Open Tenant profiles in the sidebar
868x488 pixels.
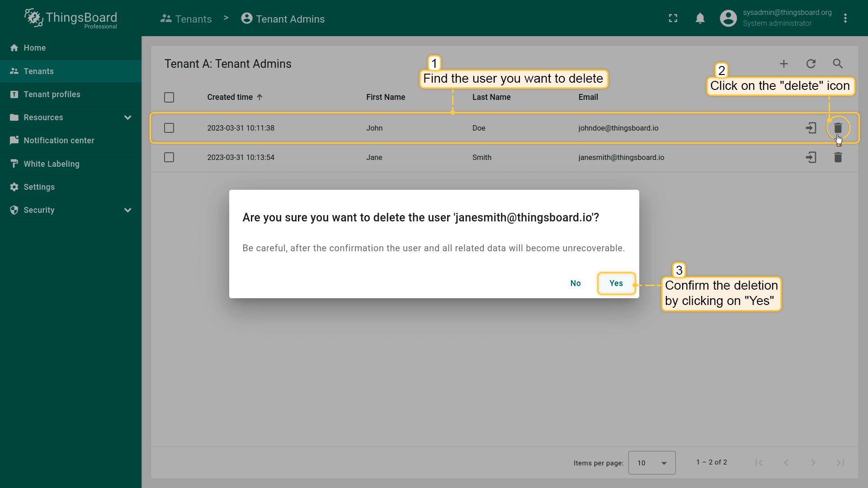[x=52, y=94]
